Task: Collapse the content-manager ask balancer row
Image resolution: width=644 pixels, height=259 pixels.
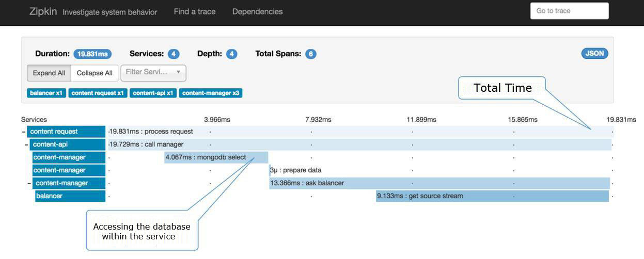Action: [29, 183]
